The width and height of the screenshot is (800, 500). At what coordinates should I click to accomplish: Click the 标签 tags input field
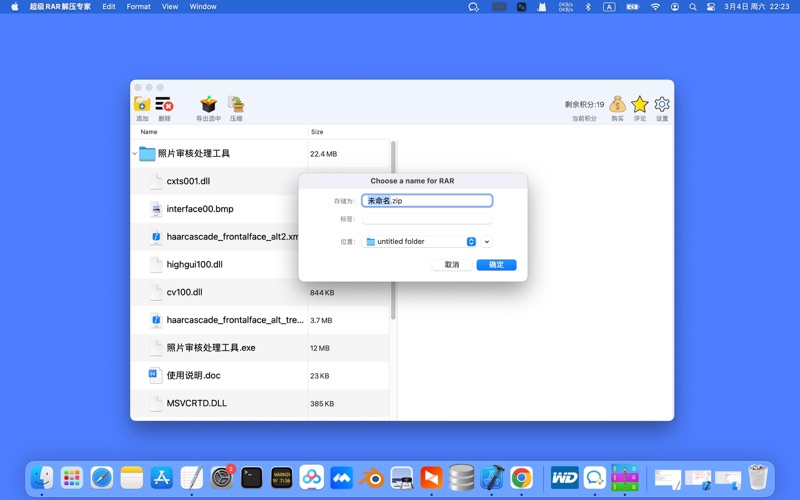[x=427, y=219]
